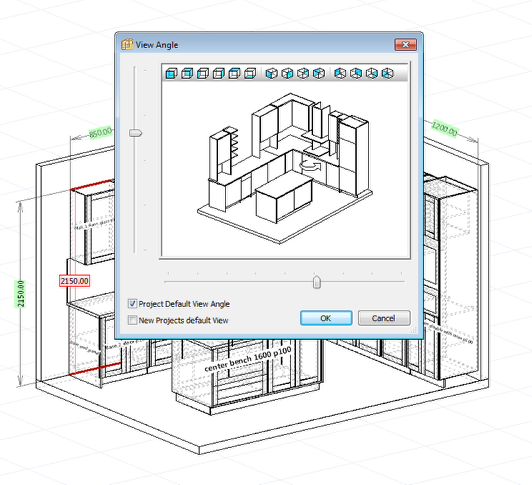Choose the fourth isometric view cube icon
Image resolution: width=532 pixels, height=485 pixels.
click(319, 73)
